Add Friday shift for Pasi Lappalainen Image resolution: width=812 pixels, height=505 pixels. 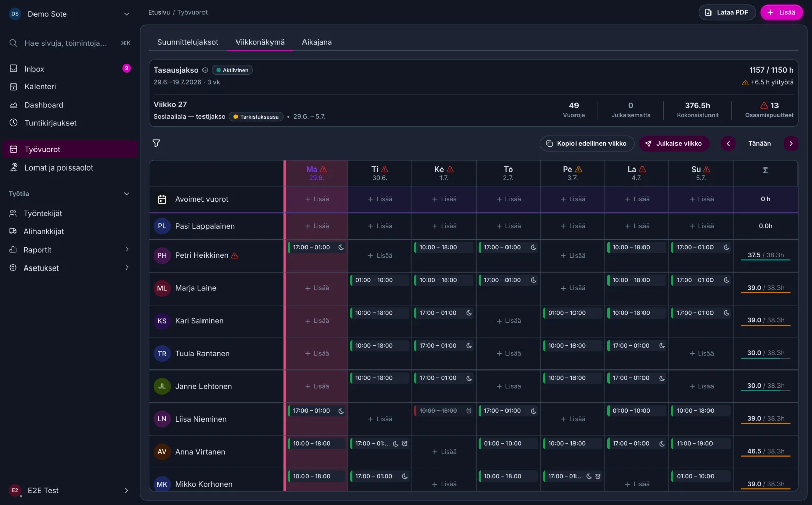pyautogui.click(x=572, y=226)
